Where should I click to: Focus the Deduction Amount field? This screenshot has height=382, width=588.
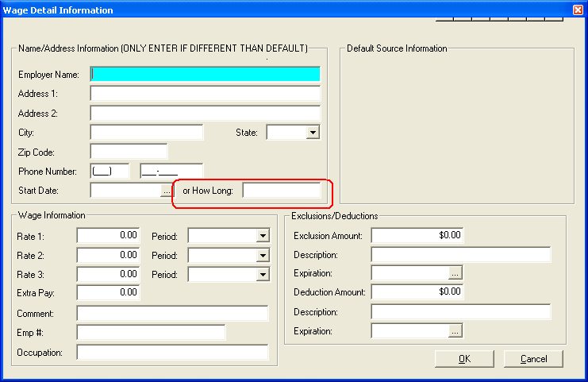pyautogui.click(x=417, y=291)
